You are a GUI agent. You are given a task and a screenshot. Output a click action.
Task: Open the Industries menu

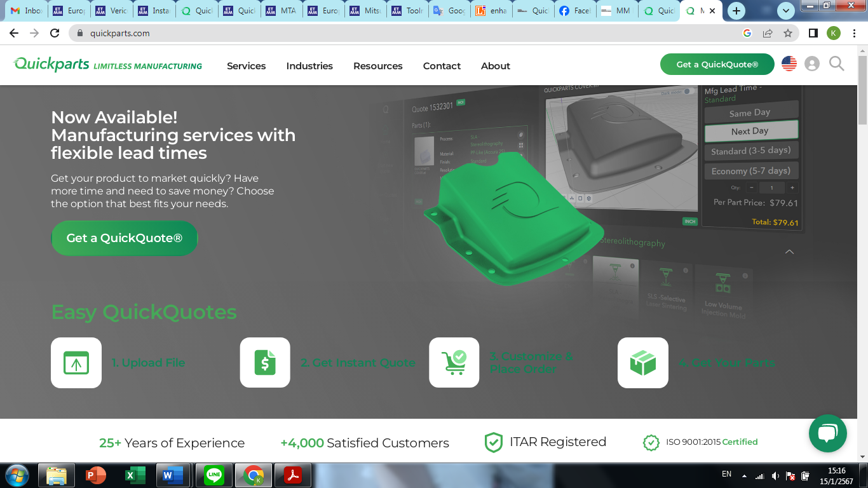309,66
